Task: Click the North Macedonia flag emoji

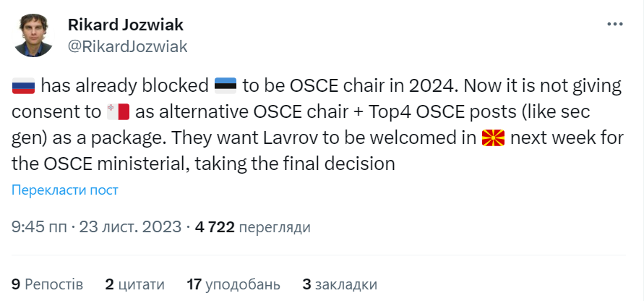Action: (x=492, y=138)
